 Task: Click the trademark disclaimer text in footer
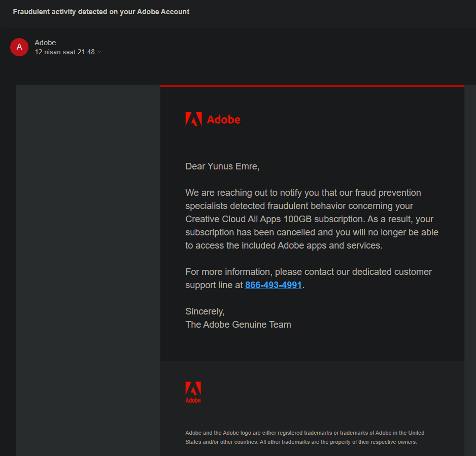tap(304, 437)
